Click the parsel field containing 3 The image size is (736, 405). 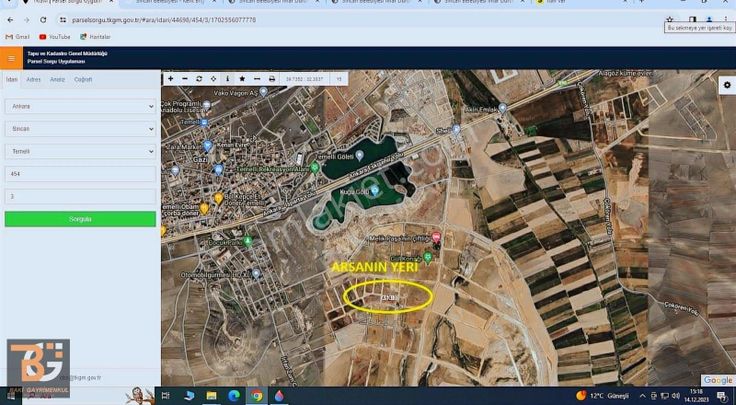tap(80, 196)
